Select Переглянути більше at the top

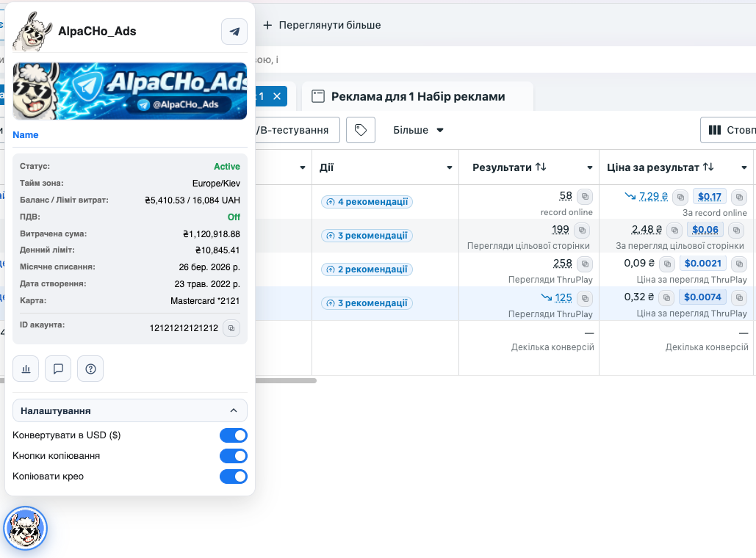(330, 24)
